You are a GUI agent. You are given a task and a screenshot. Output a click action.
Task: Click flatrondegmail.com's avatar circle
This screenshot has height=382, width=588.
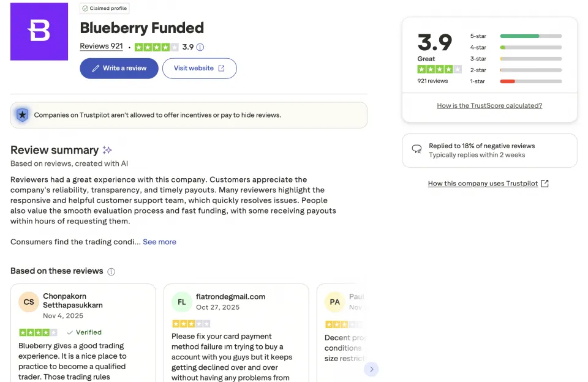tap(181, 302)
